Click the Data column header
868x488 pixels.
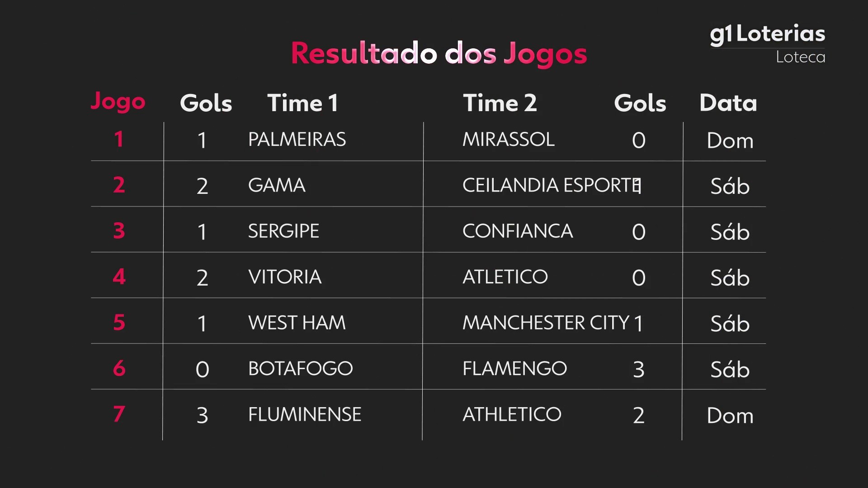coord(728,103)
